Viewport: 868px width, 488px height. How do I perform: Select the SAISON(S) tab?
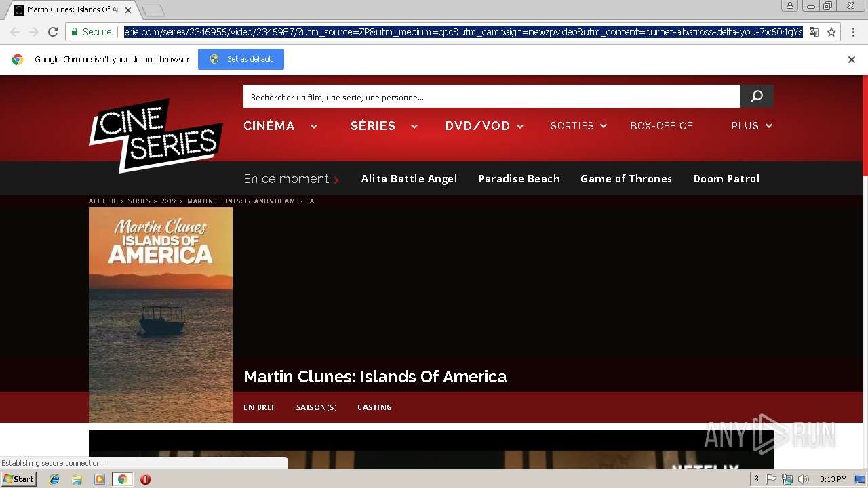pyautogui.click(x=317, y=407)
